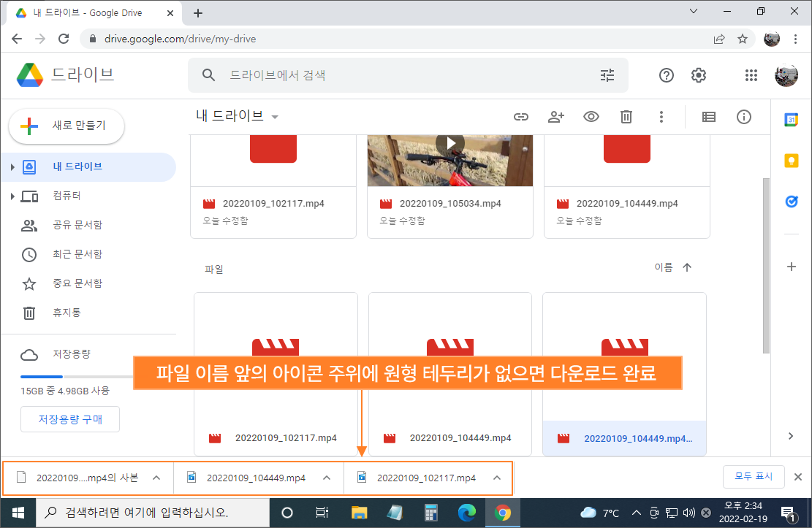
Task: Click the 저장용량 구매 button
Action: coord(70,419)
